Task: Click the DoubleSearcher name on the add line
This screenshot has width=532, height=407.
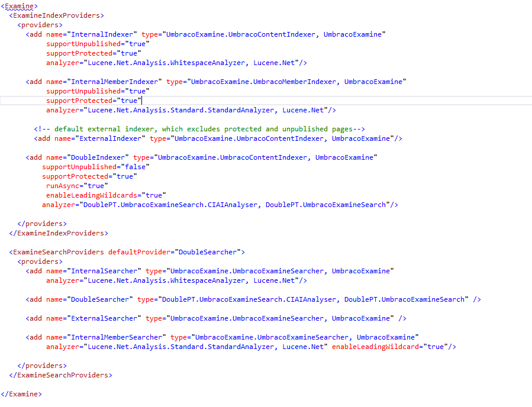Action: pyautogui.click(x=100, y=300)
